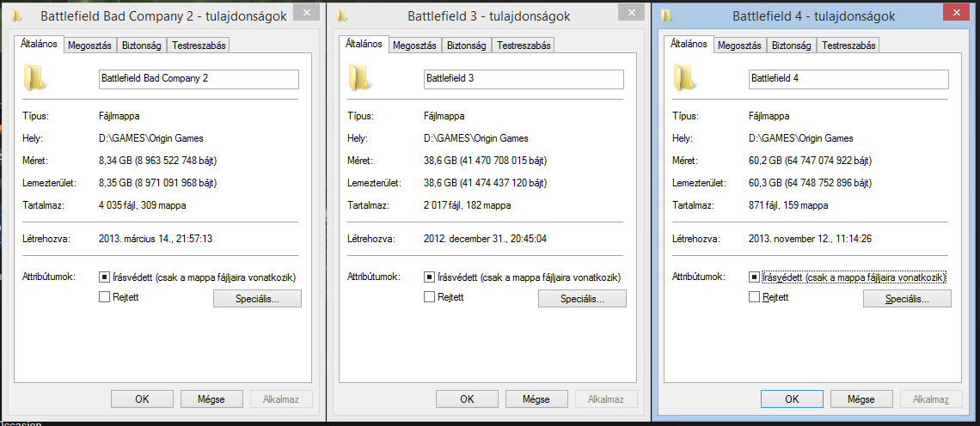Click size value 38,6 GB (41 470 708 015 bájt)

click(x=486, y=161)
